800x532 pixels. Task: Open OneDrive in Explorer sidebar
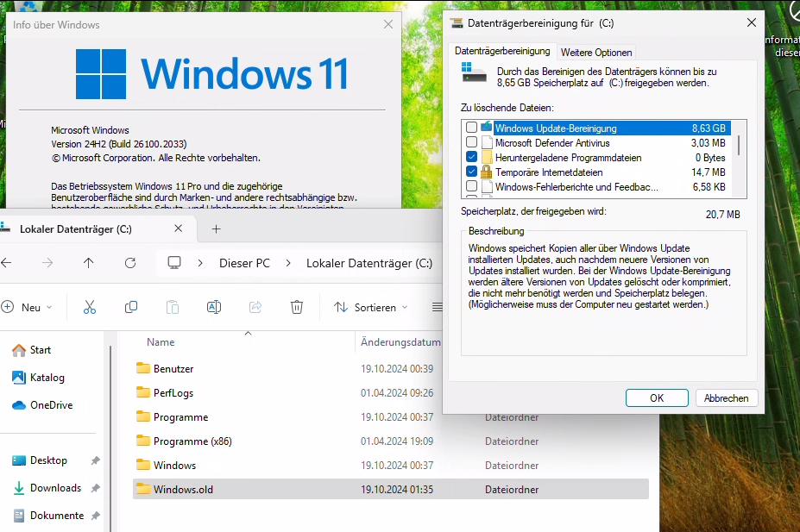click(x=42, y=405)
